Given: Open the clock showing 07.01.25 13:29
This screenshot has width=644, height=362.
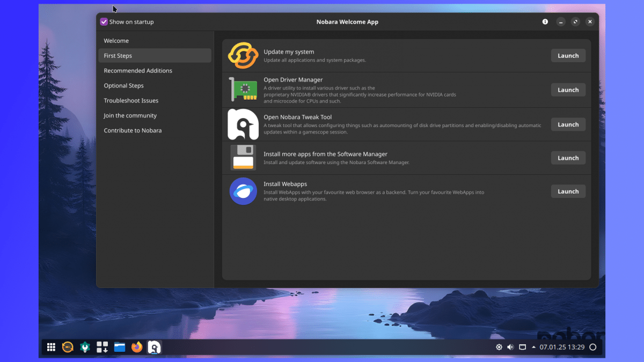Looking at the screenshot, I should [x=562, y=348].
